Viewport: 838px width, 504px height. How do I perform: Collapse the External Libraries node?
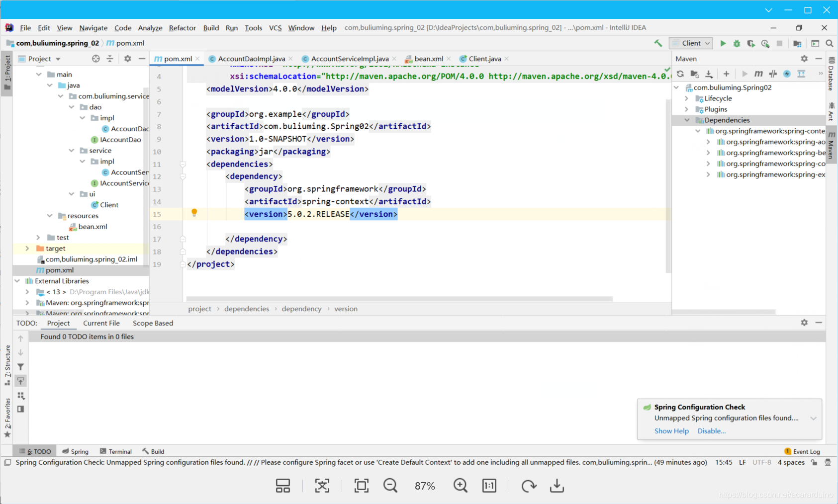[17, 281]
